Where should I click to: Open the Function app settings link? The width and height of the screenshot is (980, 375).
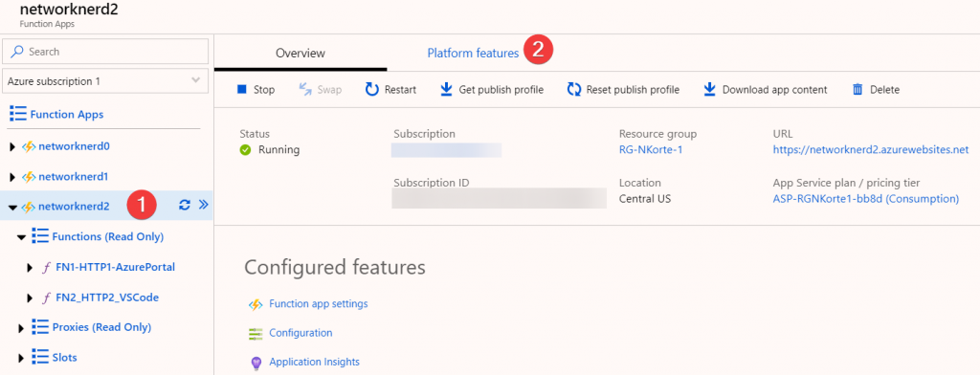tap(319, 304)
